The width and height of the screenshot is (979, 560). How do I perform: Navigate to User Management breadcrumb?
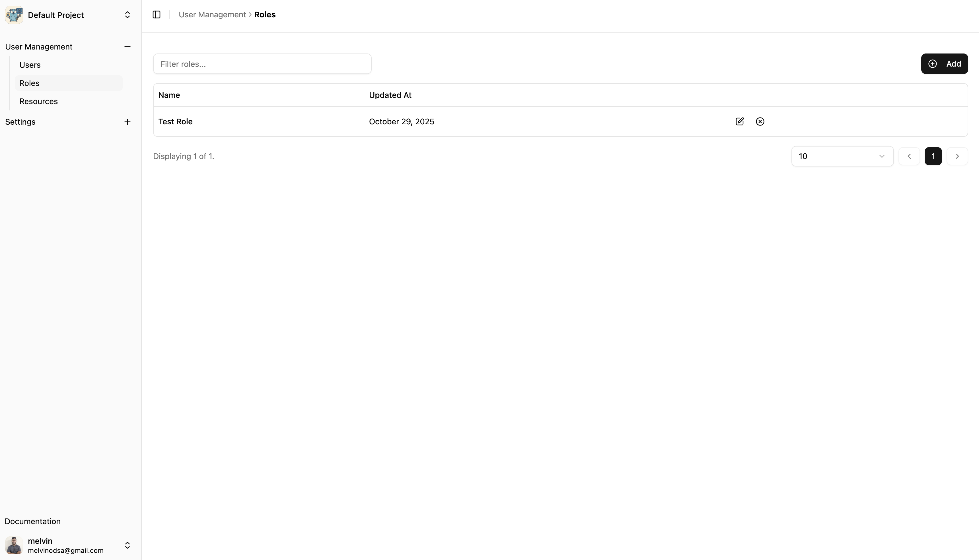point(212,14)
